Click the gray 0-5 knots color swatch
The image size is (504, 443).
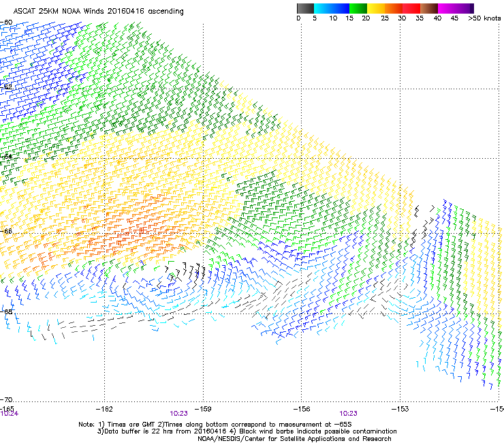[305, 8]
